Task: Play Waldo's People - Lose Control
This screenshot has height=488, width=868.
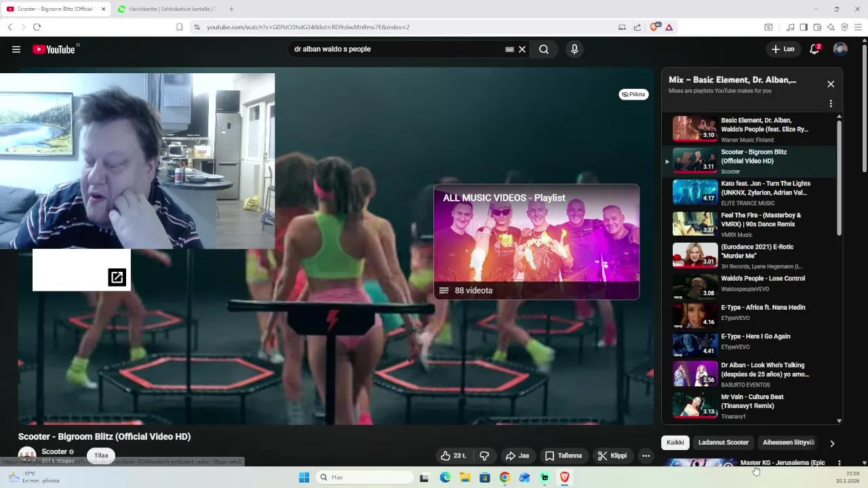Action: [x=749, y=286]
